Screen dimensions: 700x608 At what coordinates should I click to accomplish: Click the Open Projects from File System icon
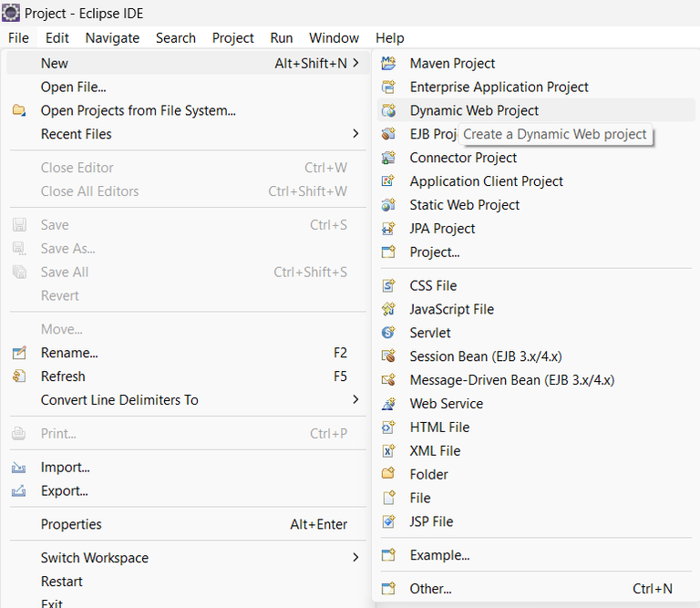(19, 110)
